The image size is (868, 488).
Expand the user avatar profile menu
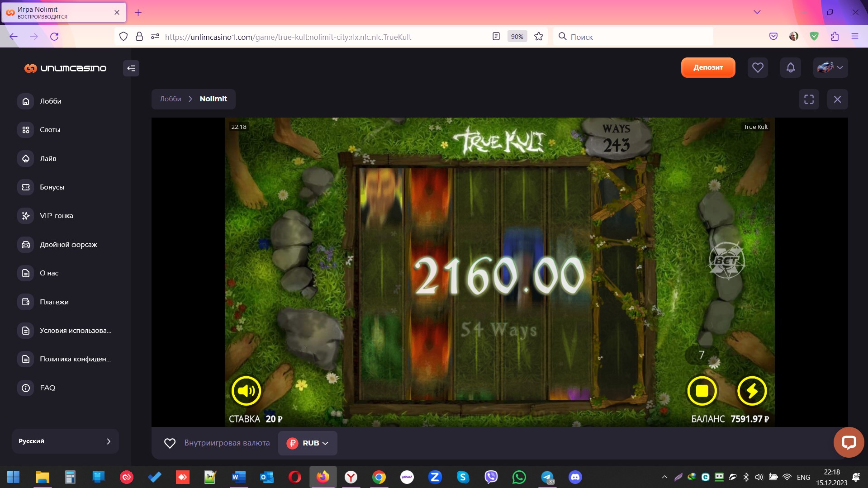pos(830,67)
